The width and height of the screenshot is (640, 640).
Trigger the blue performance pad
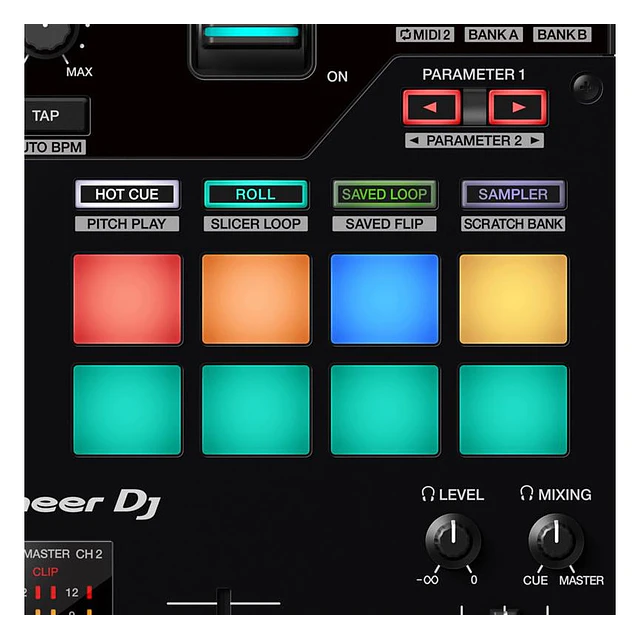(x=385, y=299)
